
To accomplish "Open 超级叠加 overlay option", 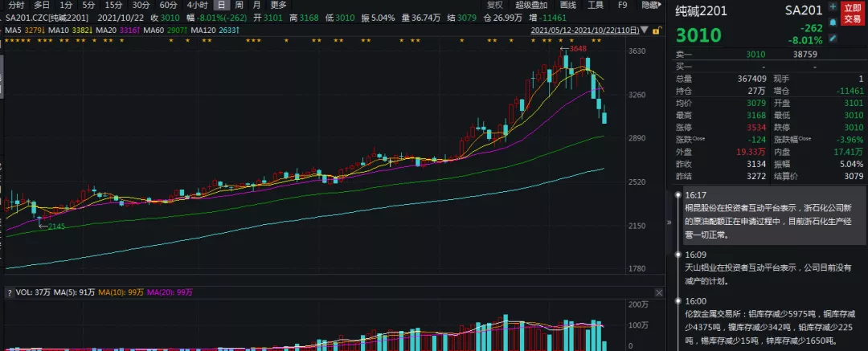I will coord(531,6).
